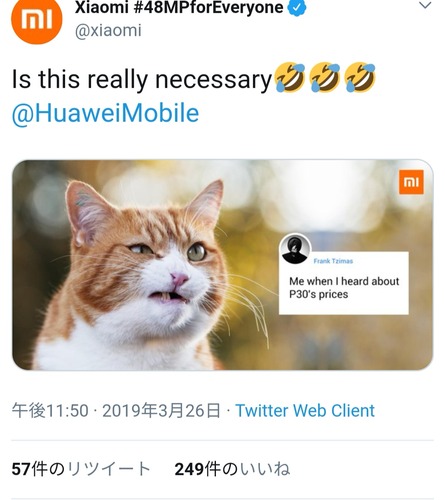
Task: Click the P30's prices comment box
Action: click(344, 283)
